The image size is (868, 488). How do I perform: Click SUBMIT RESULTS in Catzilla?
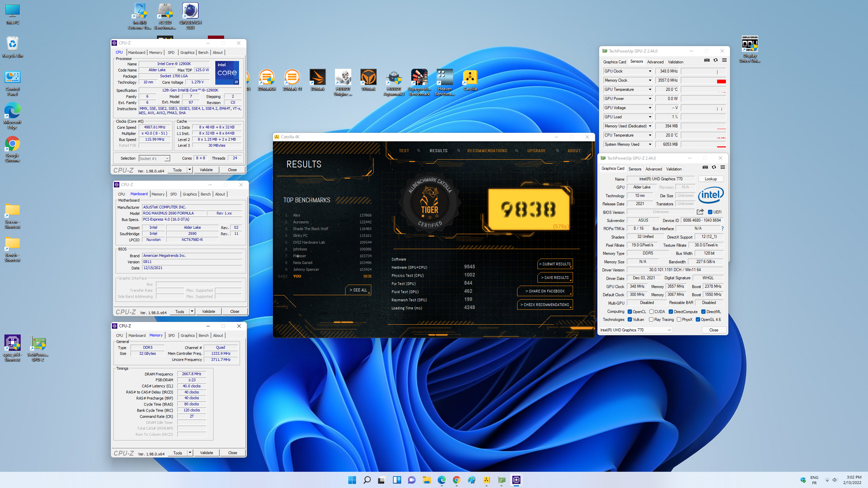coord(555,264)
